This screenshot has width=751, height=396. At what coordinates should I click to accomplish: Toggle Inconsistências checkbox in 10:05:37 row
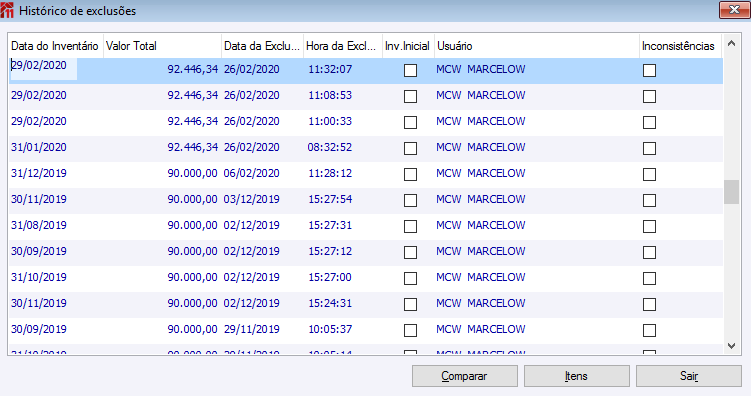649,330
